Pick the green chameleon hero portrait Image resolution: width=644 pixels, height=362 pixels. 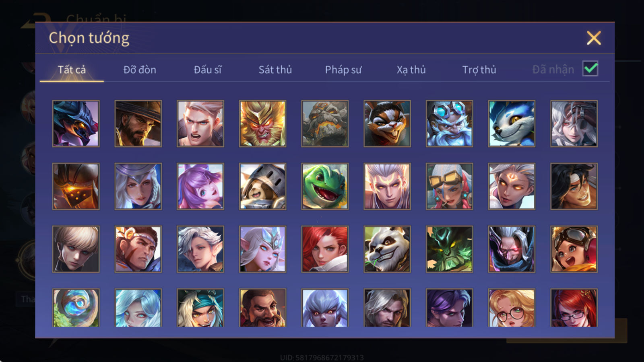point(325,186)
